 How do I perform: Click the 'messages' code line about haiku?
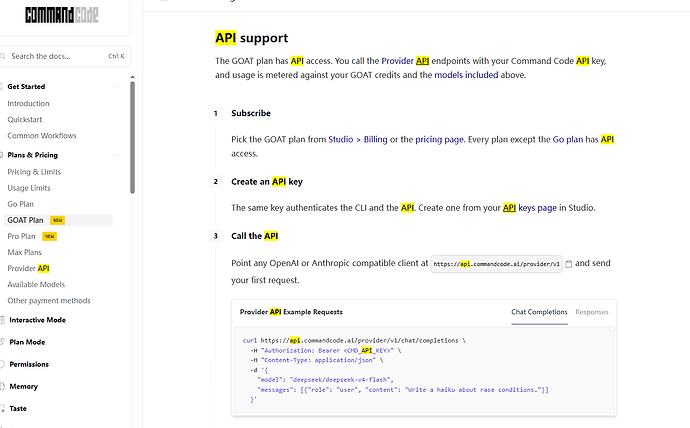coord(403,390)
